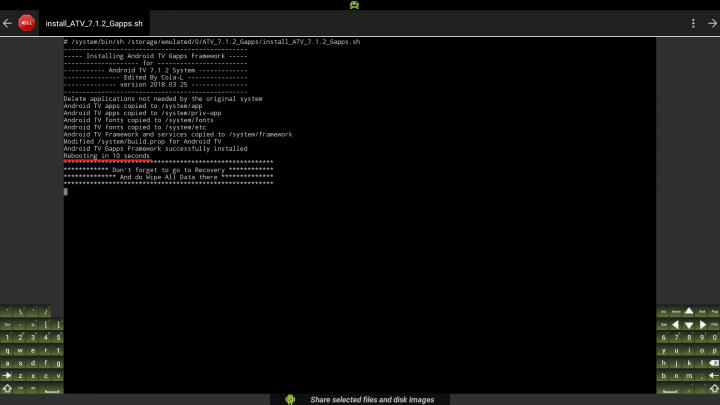Tap the 'c' key
The image size is (720, 405).
point(45,376)
